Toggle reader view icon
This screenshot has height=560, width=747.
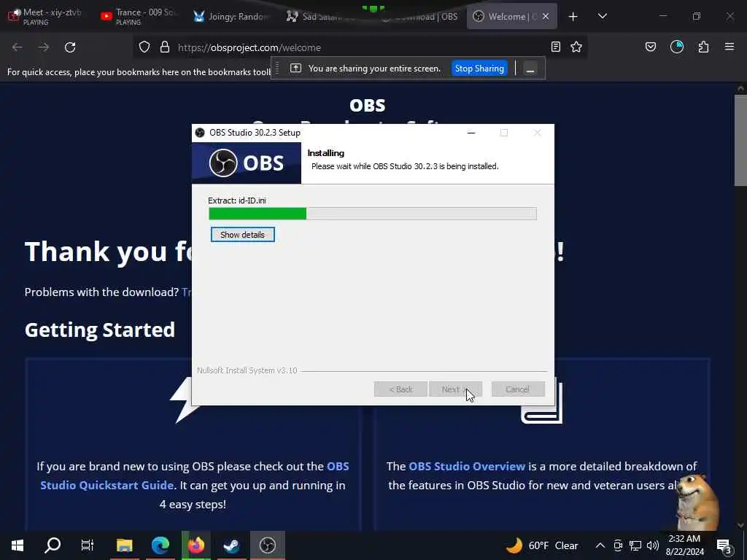555,47
